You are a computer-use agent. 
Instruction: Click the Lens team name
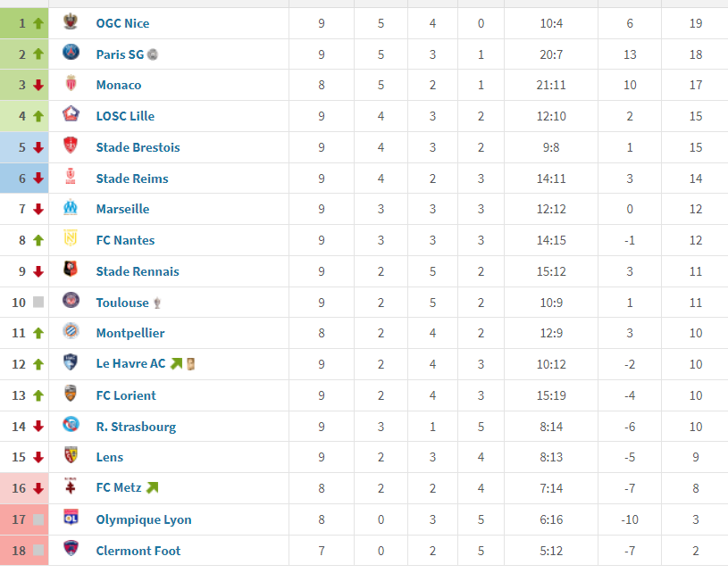[110, 457]
